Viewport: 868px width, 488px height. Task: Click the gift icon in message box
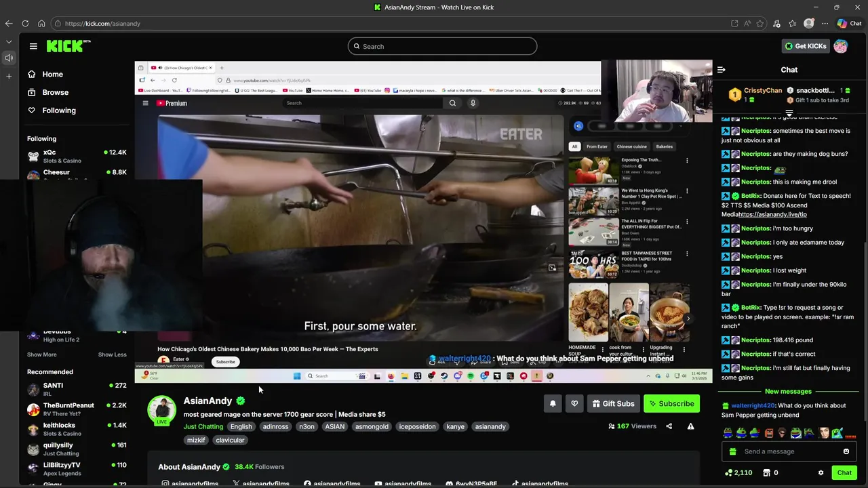732,451
